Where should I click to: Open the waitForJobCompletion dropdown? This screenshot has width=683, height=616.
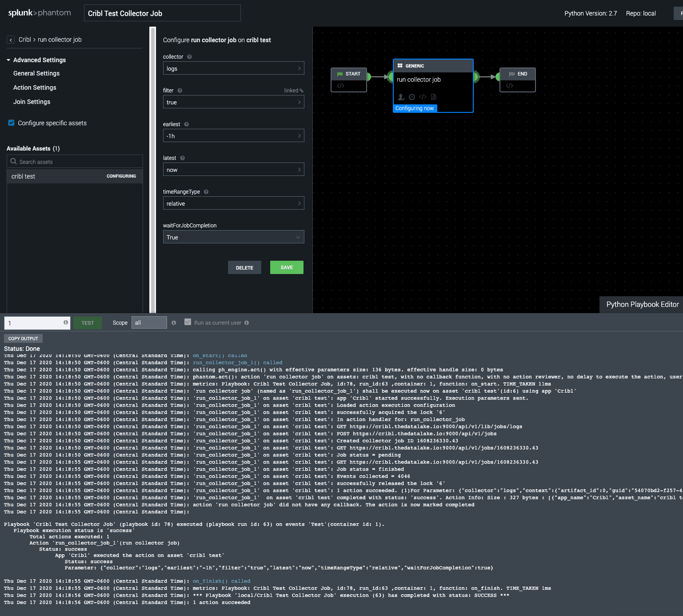tap(233, 237)
